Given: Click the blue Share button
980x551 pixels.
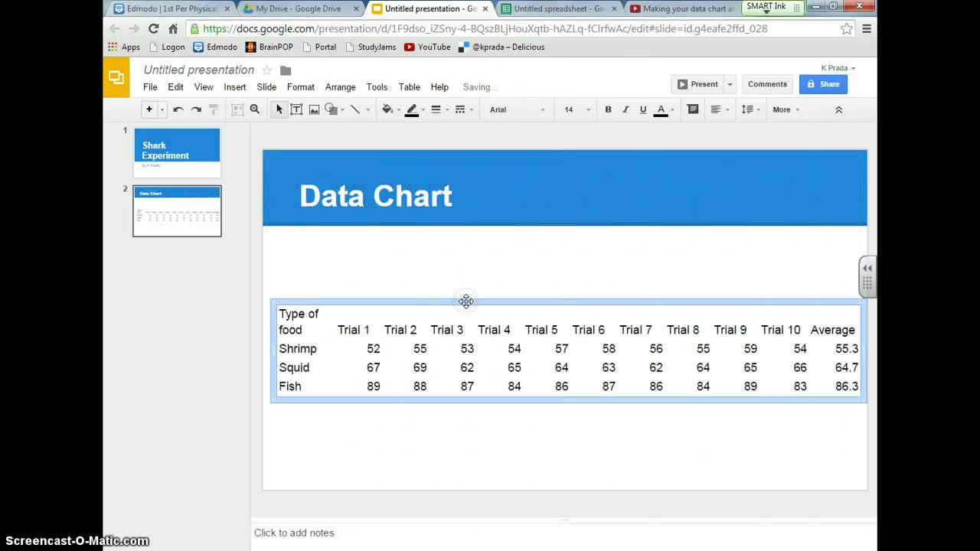Looking at the screenshot, I should pyautogui.click(x=823, y=84).
